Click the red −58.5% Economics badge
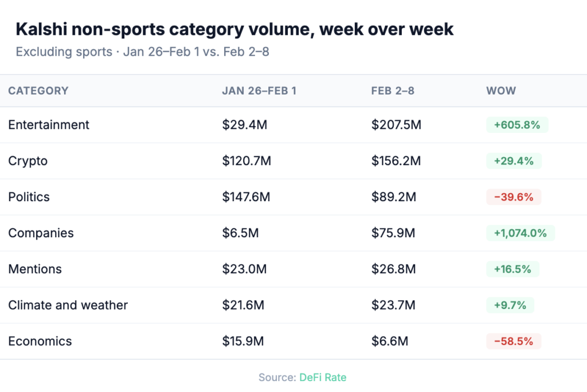This screenshot has height=392, width=587. pyautogui.click(x=514, y=342)
